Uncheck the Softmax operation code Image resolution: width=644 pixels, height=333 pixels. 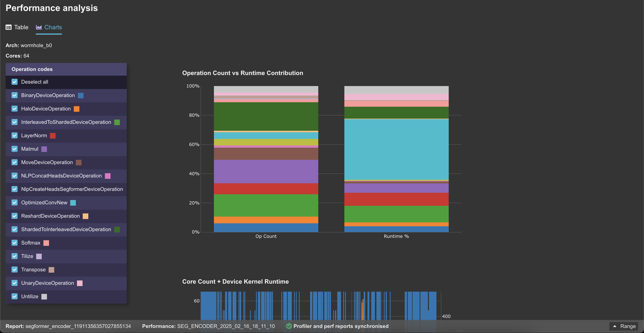[15, 242]
